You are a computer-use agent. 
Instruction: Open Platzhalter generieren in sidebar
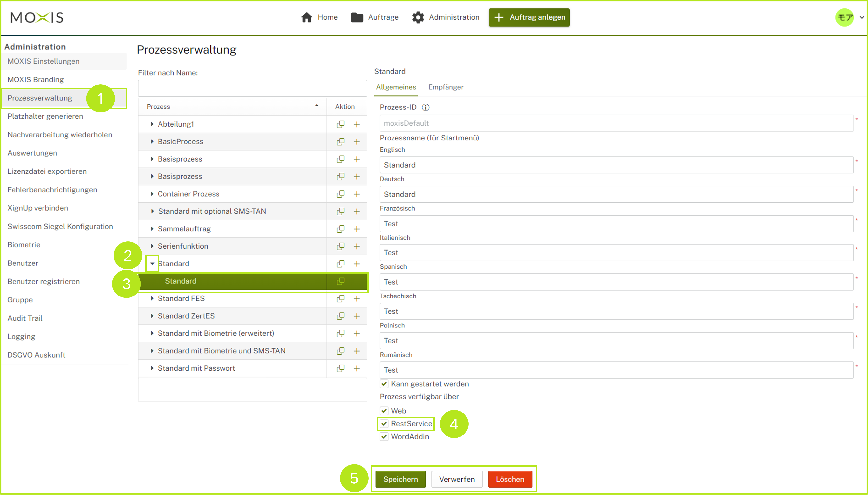click(x=45, y=116)
